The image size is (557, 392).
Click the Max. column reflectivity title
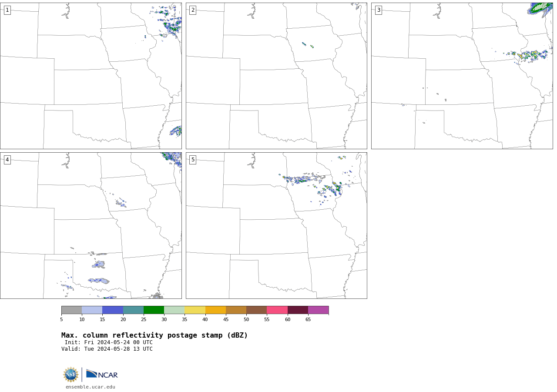tap(154, 335)
